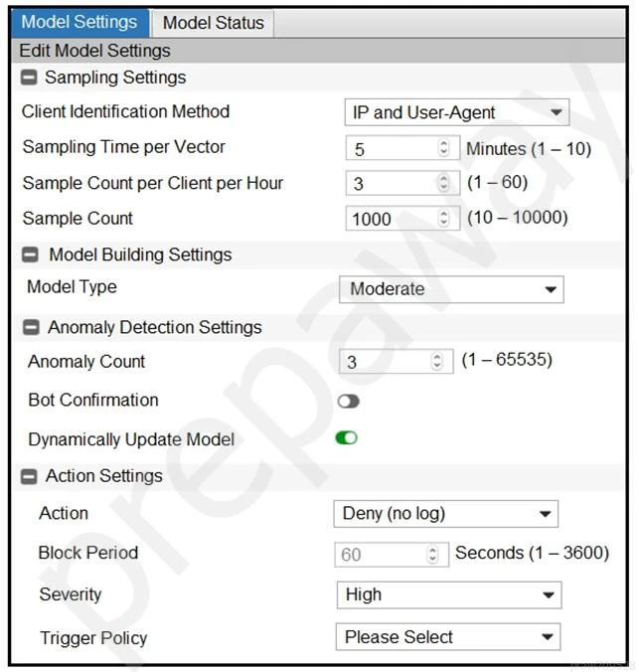This screenshot has height=672, width=639.
Task: Open the Severity dropdown
Action: [x=448, y=594]
